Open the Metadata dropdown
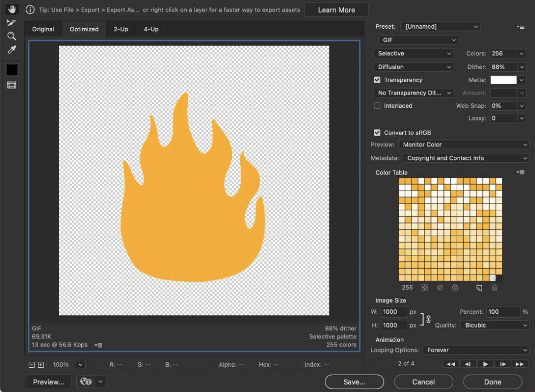Viewport: 535px width, 392px height. [466, 158]
